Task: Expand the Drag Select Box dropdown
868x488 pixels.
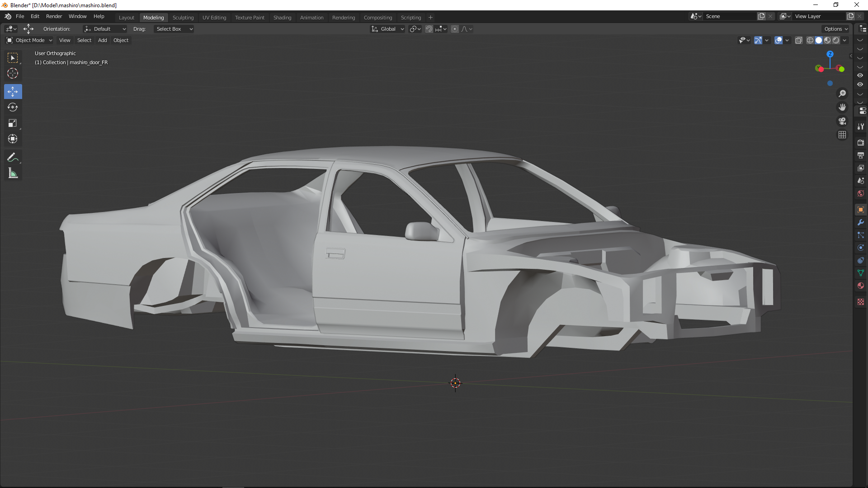Action: (x=174, y=29)
